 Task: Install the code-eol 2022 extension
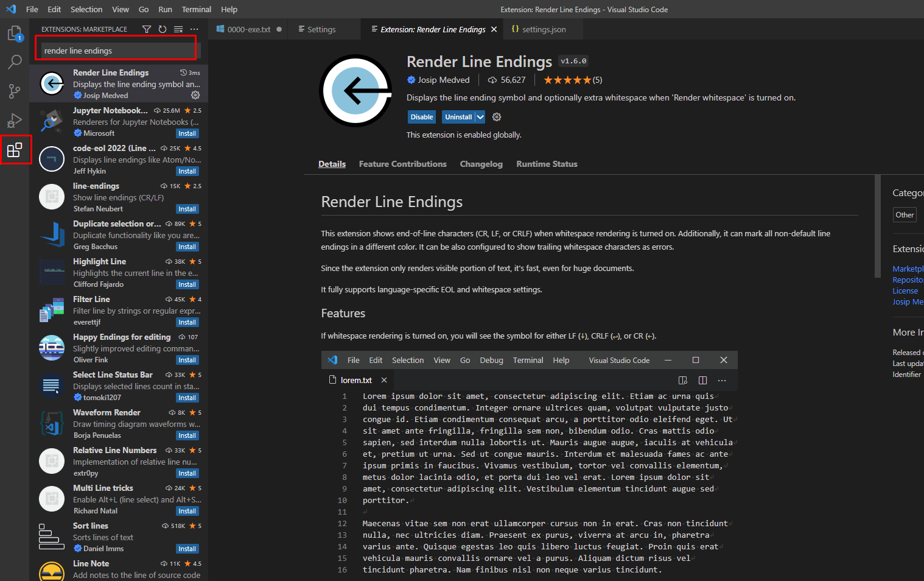click(x=187, y=171)
